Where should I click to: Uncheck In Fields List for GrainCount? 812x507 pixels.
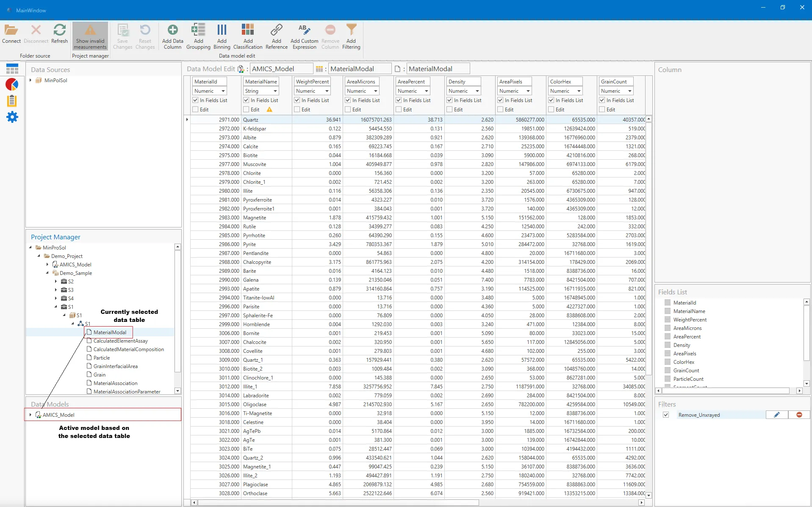coord(602,100)
